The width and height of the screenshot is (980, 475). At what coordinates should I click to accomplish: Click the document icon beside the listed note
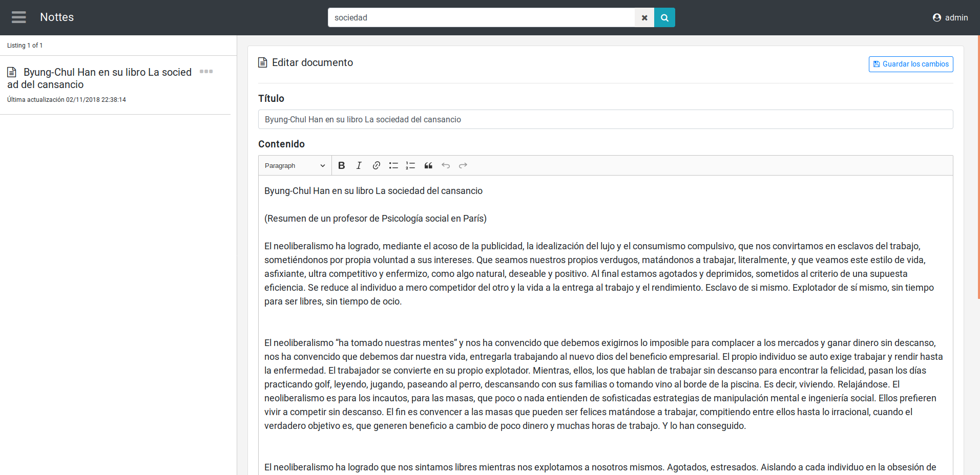12,72
